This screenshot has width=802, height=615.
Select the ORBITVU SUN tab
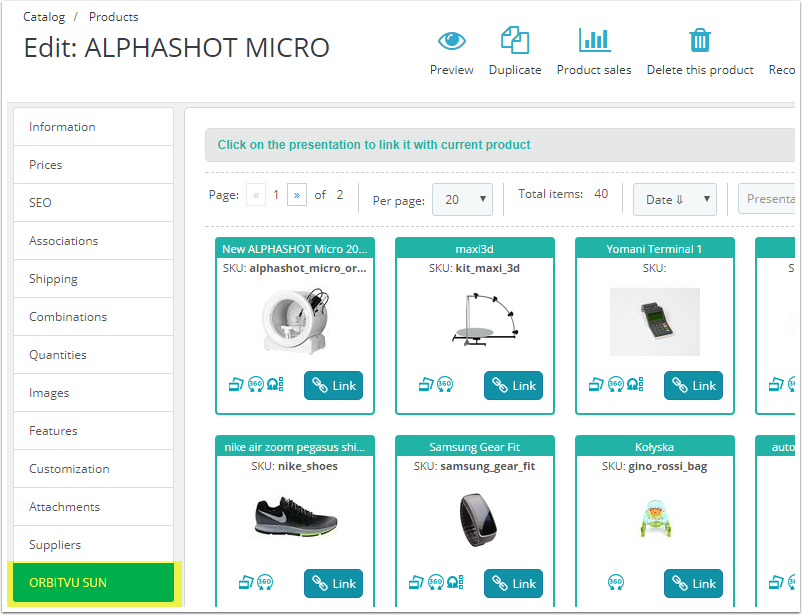click(94, 582)
